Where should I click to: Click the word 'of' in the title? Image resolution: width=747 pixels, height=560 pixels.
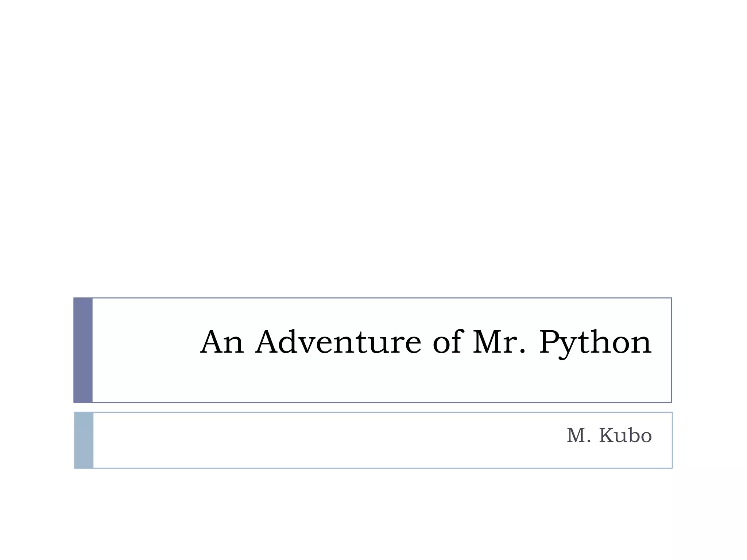point(447,342)
